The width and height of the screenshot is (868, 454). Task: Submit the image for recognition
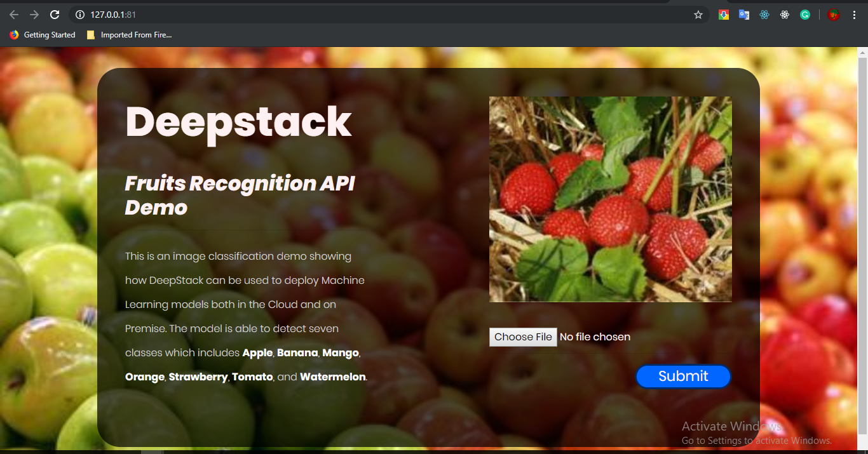point(683,377)
